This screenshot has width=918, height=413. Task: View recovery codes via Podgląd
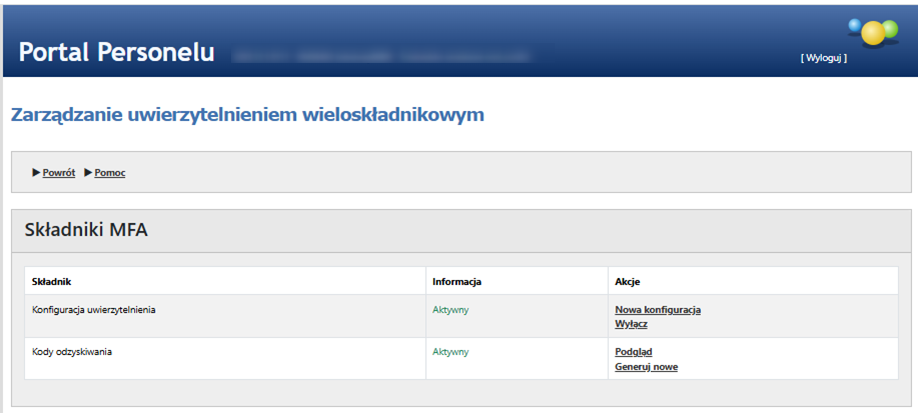pos(633,352)
